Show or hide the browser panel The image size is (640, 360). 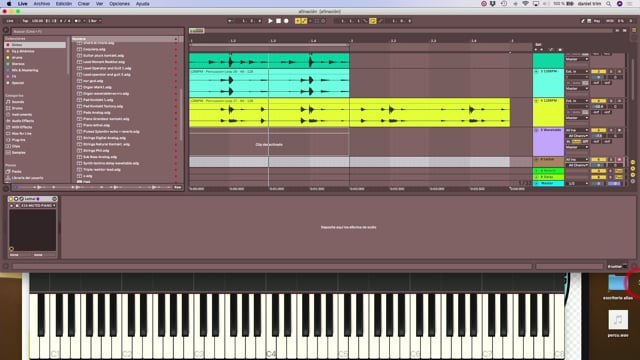[6, 30]
